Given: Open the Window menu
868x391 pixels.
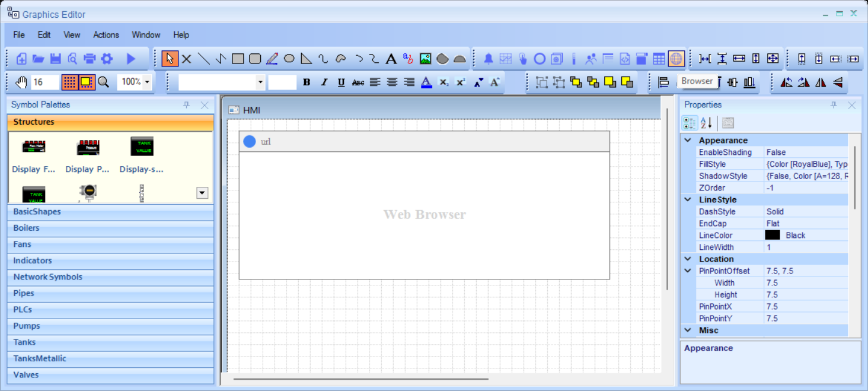Looking at the screenshot, I should 146,35.
